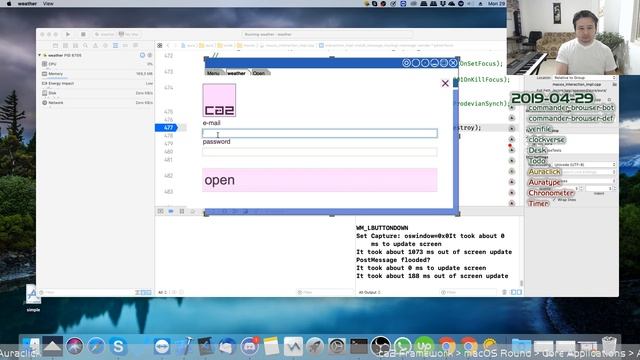The image size is (640, 360).
Task: Open WhatsApp from the Dock
Action: 402,346
